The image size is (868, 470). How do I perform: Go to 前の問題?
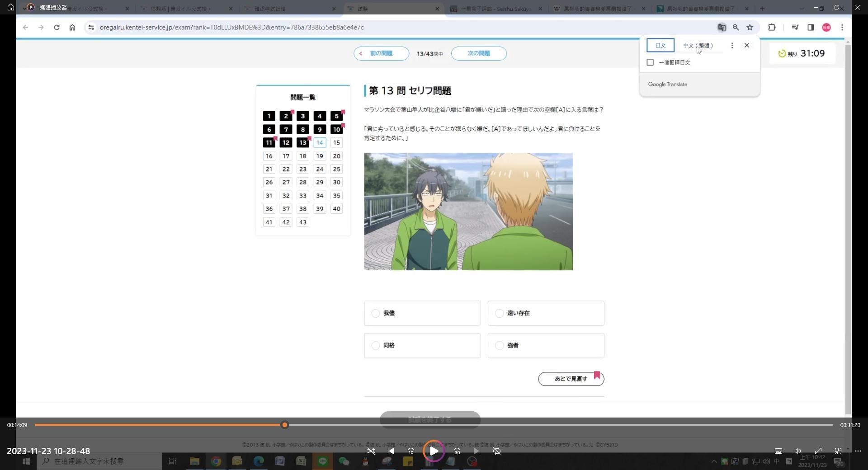(x=381, y=53)
